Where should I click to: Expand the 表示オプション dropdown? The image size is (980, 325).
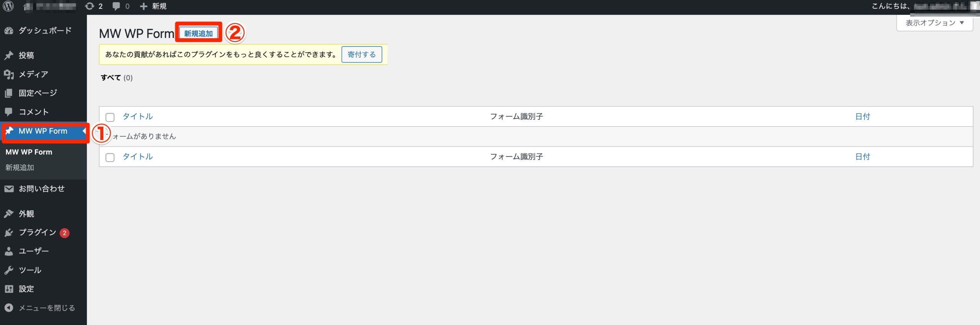[934, 23]
